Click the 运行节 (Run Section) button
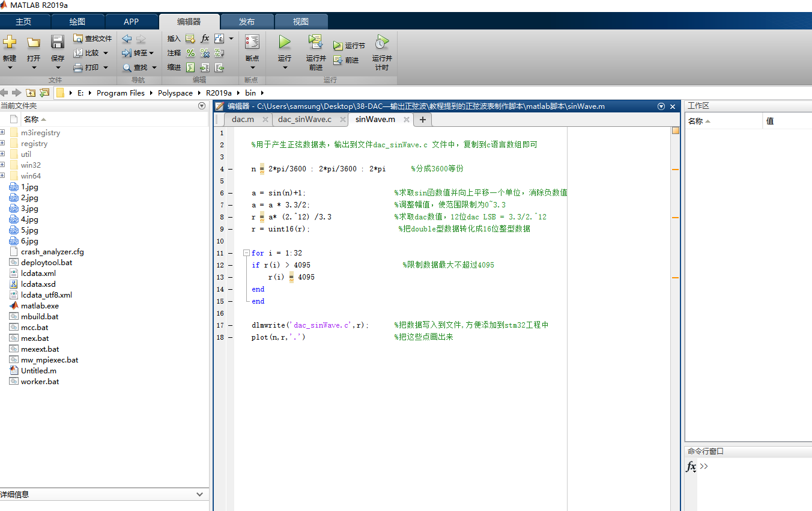 (x=349, y=46)
